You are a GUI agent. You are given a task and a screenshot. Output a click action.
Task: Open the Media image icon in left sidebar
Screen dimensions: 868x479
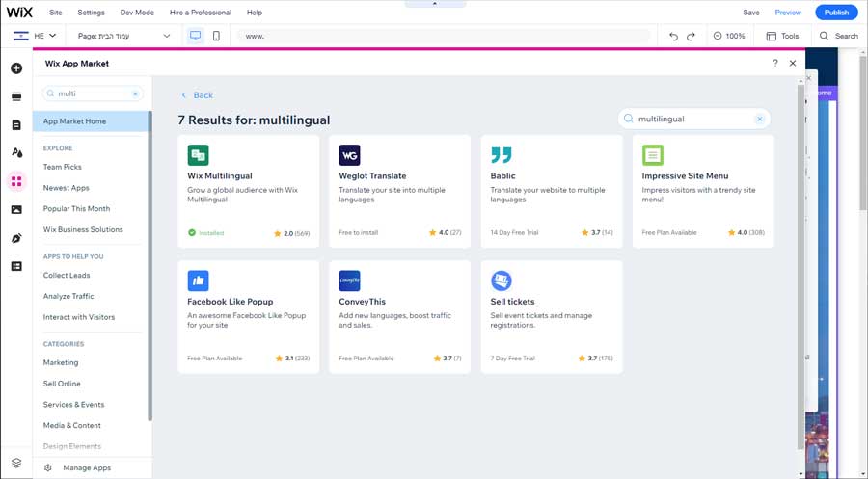pos(16,210)
